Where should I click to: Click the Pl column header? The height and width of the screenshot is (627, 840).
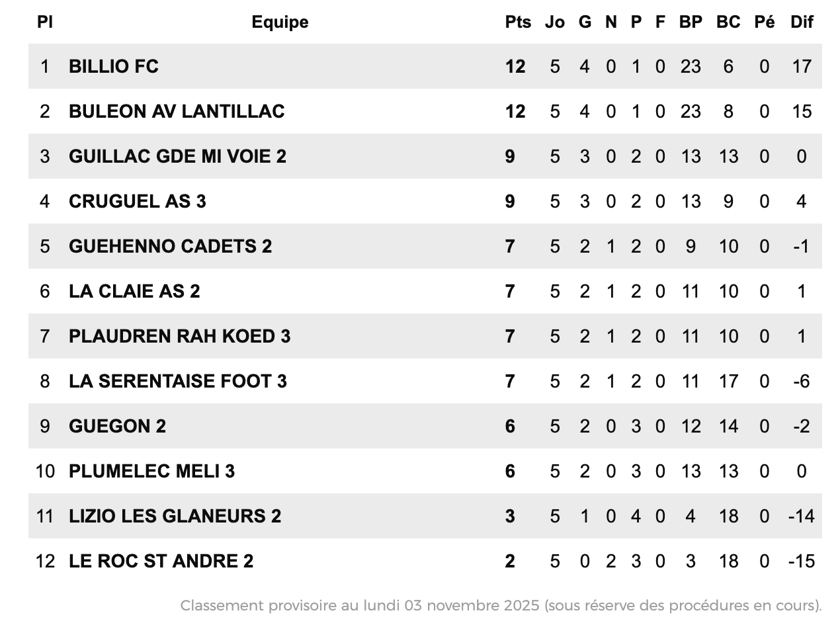pos(45,22)
